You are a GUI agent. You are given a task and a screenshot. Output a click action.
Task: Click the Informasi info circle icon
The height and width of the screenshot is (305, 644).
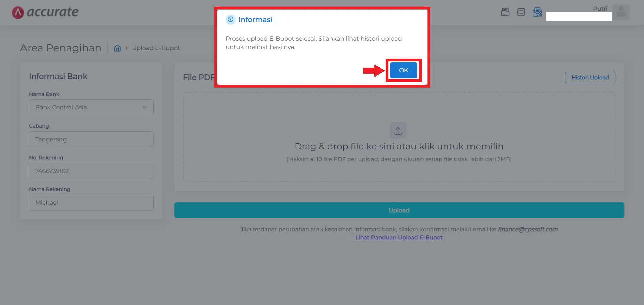click(x=230, y=20)
